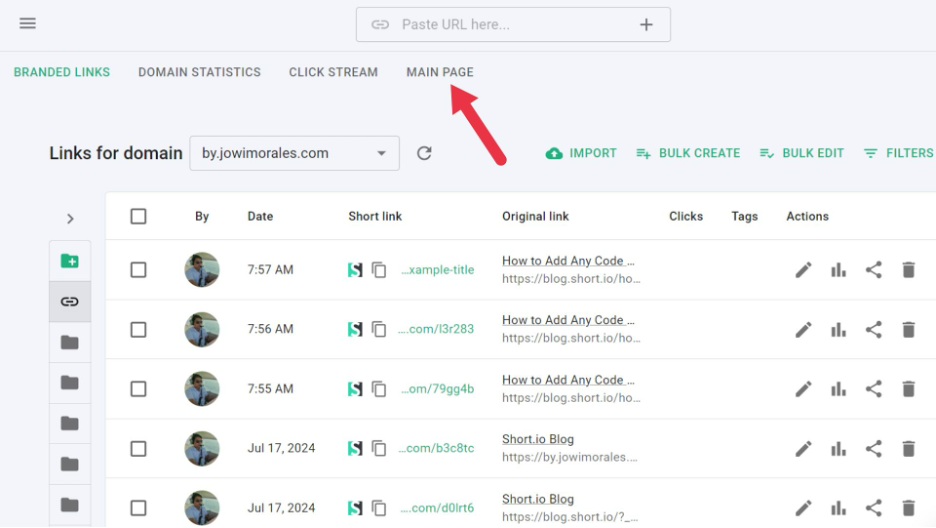Open the com/d0lrt6 short link
Screen dimensions: 936x528
(437, 508)
